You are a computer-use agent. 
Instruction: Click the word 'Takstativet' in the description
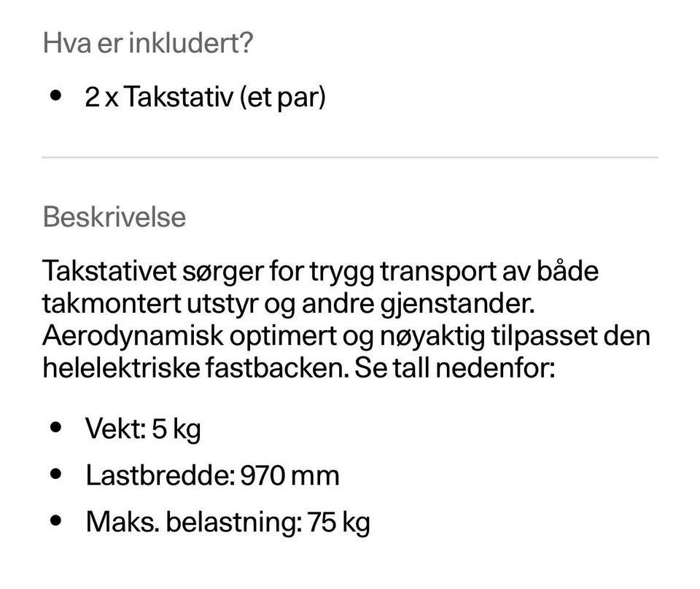(x=109, y=271)
